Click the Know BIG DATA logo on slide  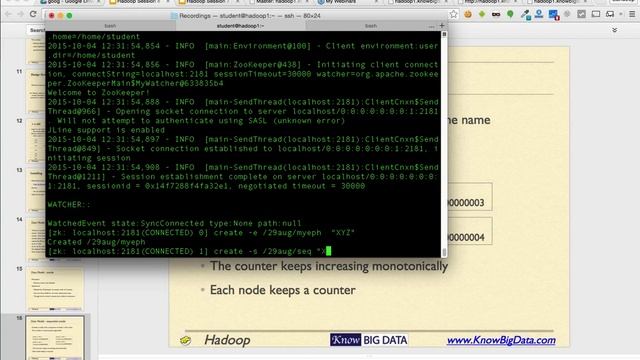[369, 340]
